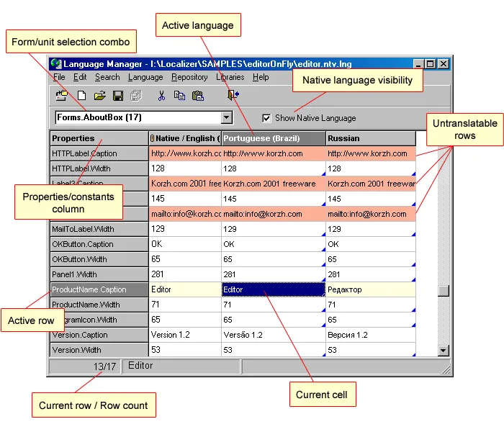Viewport: 504px width, 432px height.
Task: Click the Paste clipboard icon
Action: tap(197, 95)
